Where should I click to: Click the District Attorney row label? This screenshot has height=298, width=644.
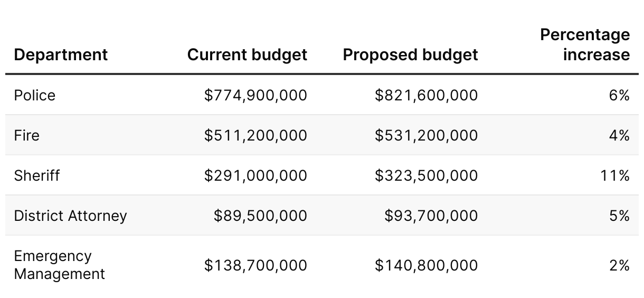tap(70, 216)
